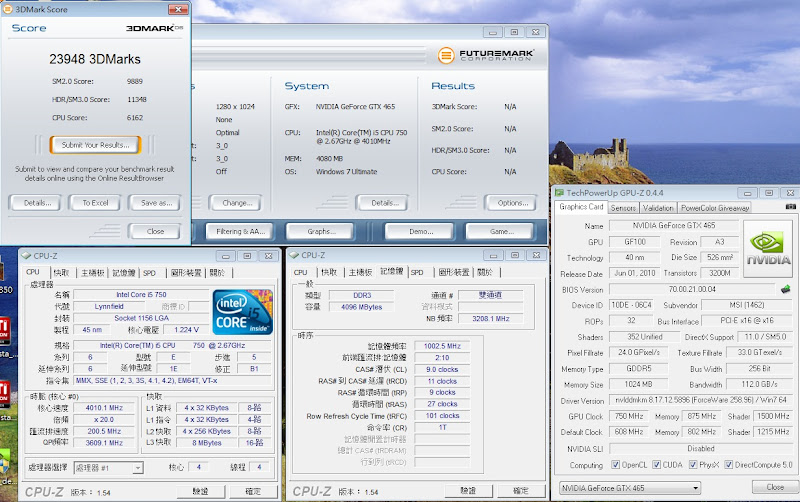Toggle the OpenCL checkbox
800x502 pixels.
point(615,465)
